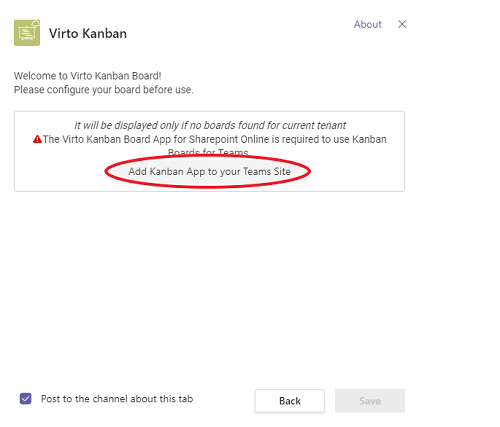
Task: Click the italic 'It will be displayed only' note
Action: (210, 125)
